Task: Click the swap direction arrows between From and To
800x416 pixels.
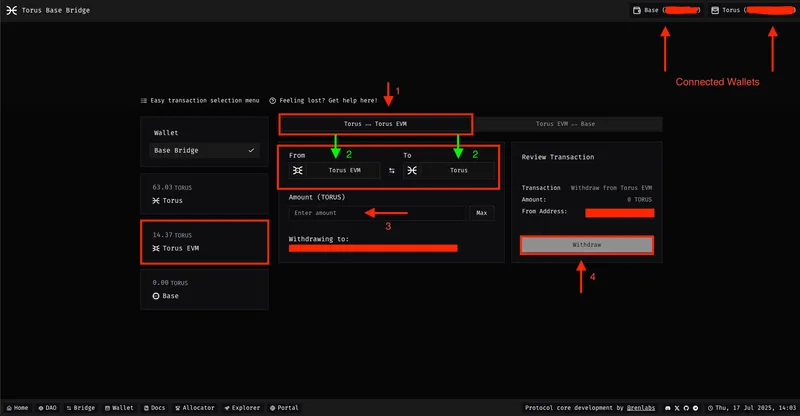Action: tap(391, 171)
